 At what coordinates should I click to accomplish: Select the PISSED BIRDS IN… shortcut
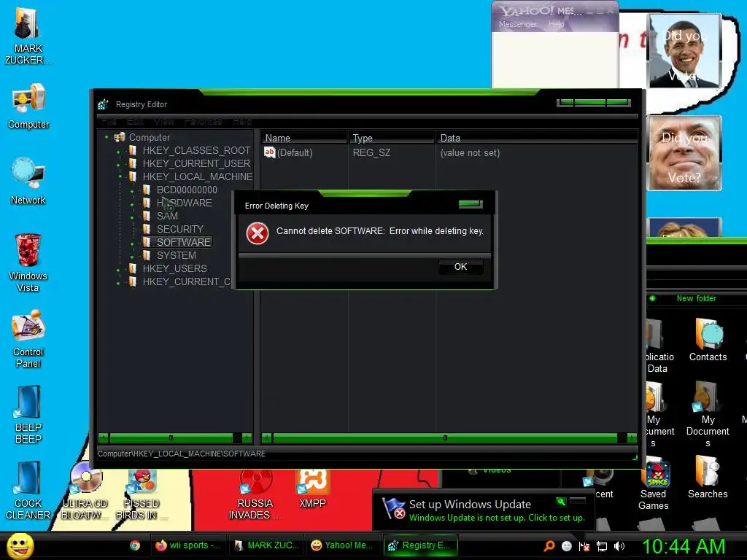click(x=141, y=494)
